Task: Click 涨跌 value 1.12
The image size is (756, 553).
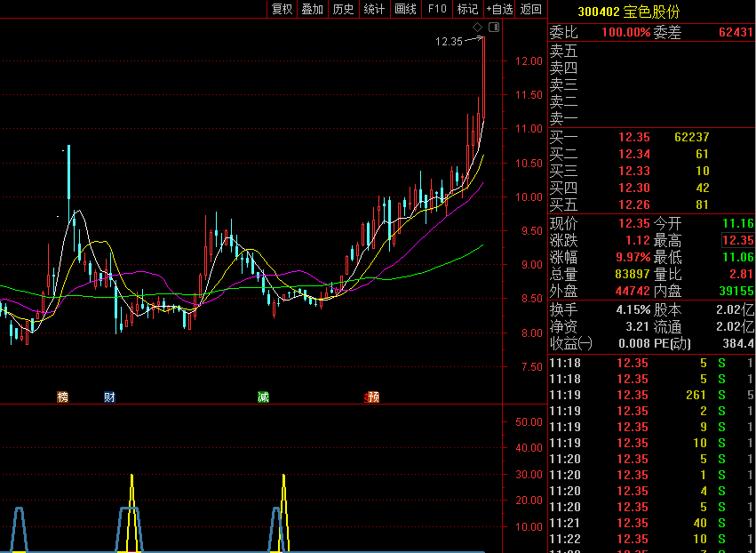Action: (637, 240)
